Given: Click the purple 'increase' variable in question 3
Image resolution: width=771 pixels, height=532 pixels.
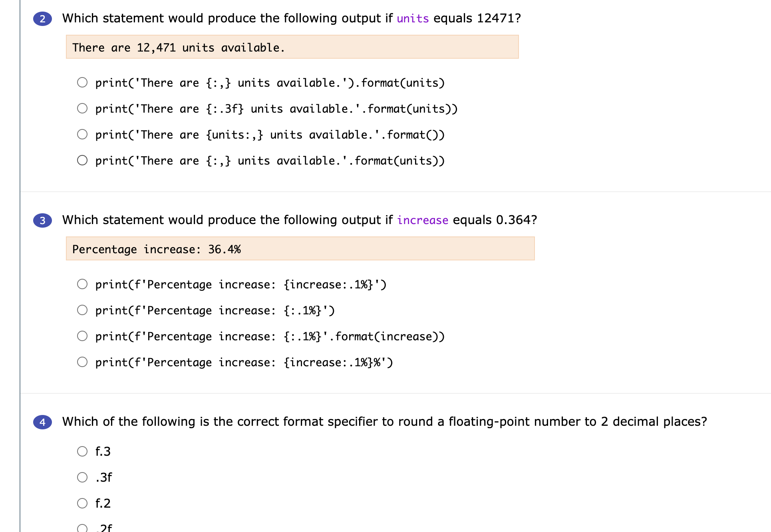Looking at the screenshot, I should tap(422, 220).
